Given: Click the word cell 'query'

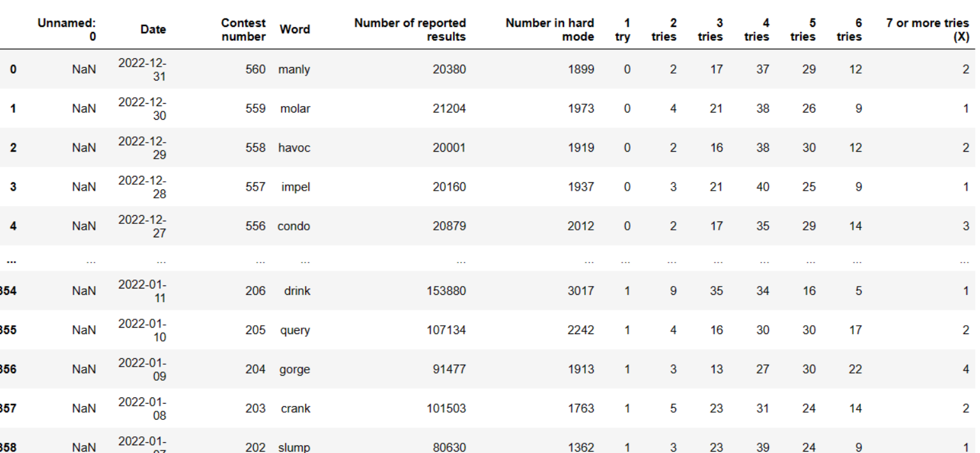Looking at the screenshot, I should [x=295, y=330].
